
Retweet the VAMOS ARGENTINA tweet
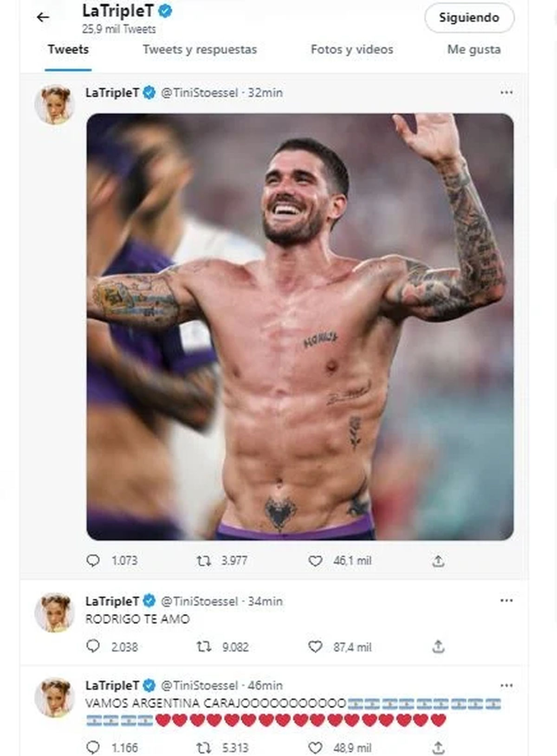[204, 747]
